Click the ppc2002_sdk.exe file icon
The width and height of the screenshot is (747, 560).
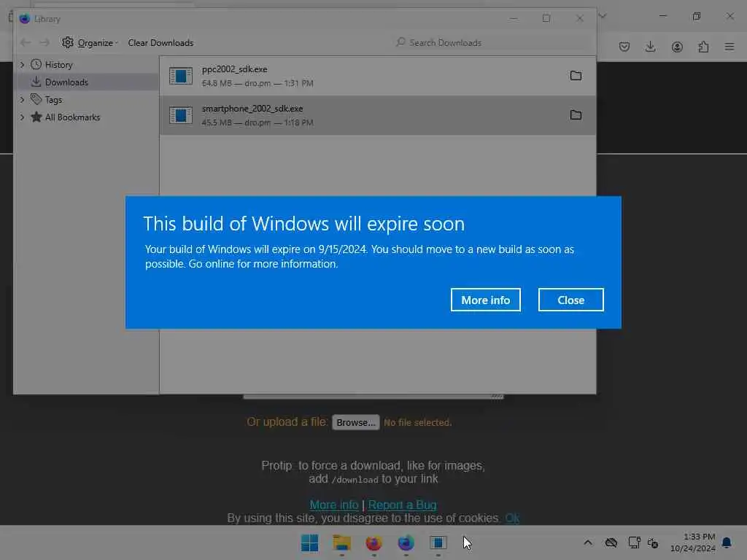point(181,76)
